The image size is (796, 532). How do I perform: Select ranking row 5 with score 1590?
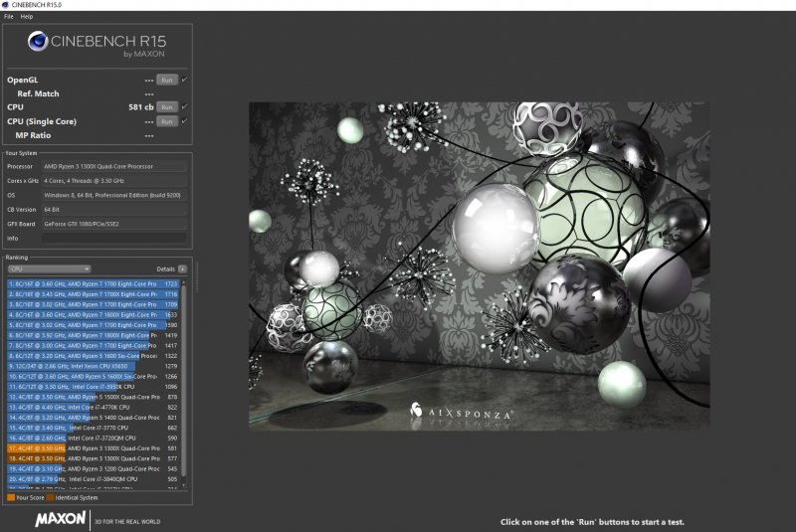tap(93, 325)
